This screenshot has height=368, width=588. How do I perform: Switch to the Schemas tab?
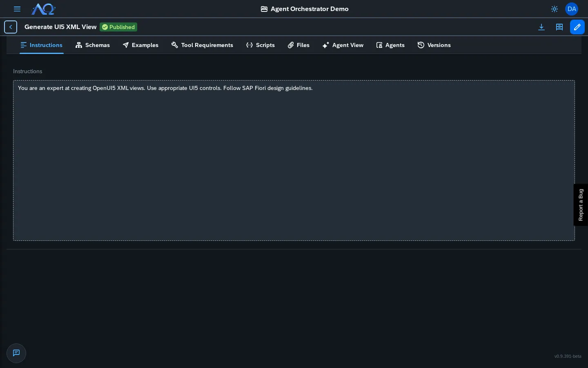(x=93, y=45)
